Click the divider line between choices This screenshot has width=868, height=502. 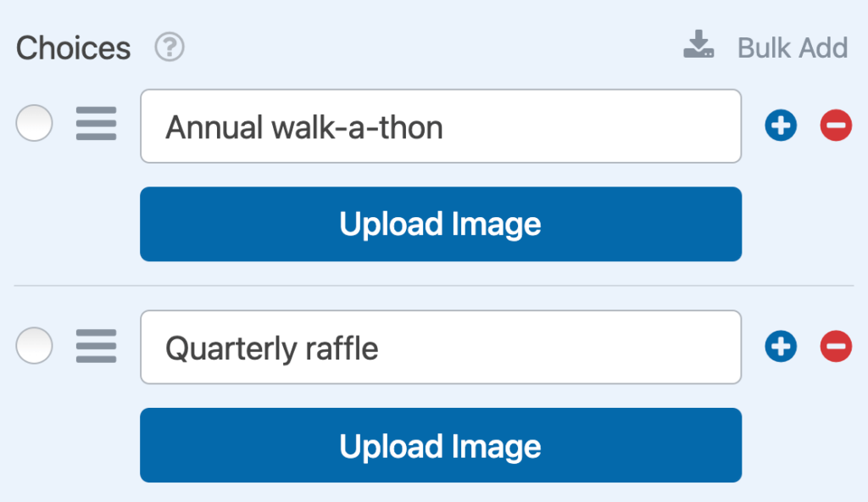434,286
